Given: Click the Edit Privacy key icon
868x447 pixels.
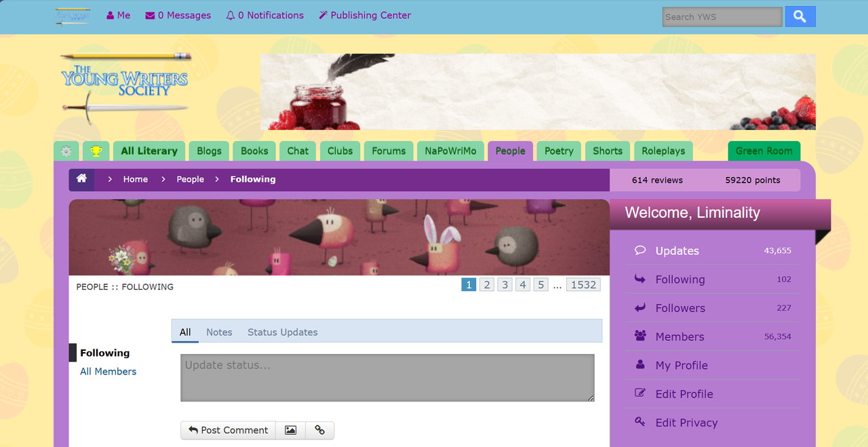Looking at the screenshot, I should point(640,421).
